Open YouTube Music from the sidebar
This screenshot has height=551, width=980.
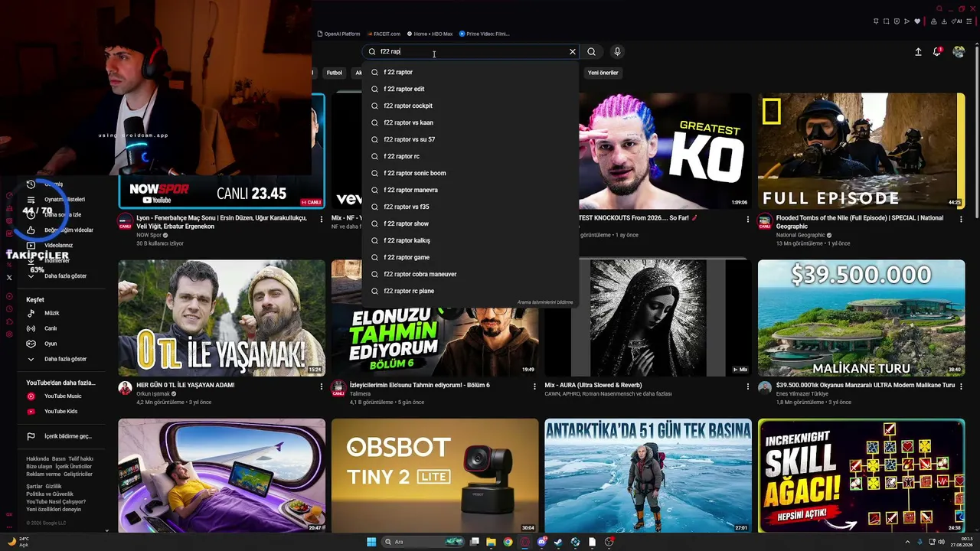coord(63,396)
